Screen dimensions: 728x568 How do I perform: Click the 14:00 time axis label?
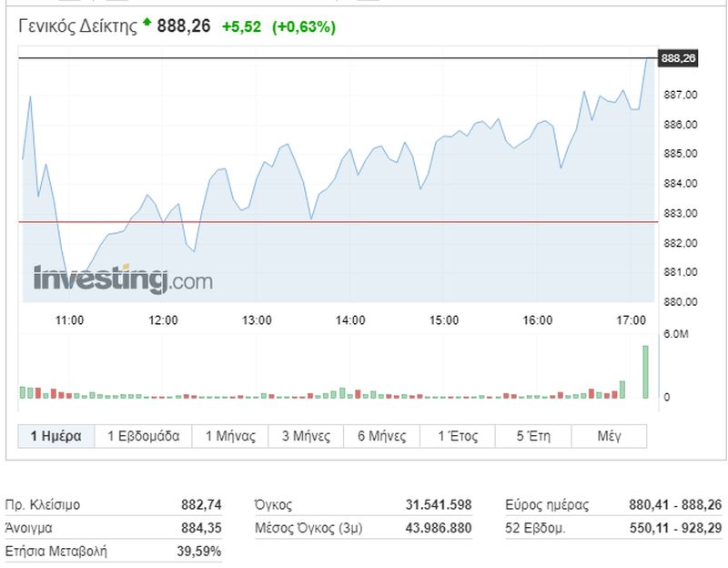coord(350,320)
